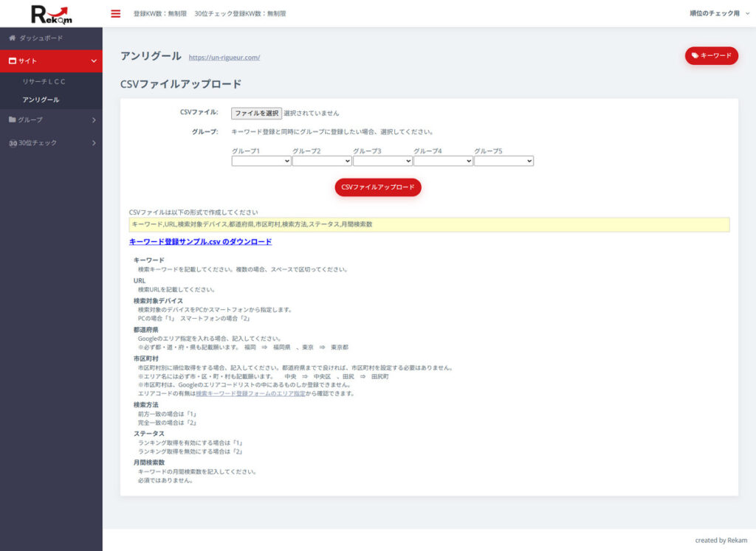This screenshot has width=756, height=551.
Task: Click the 30位チェック sidebar icon
Action: (13, 143)
